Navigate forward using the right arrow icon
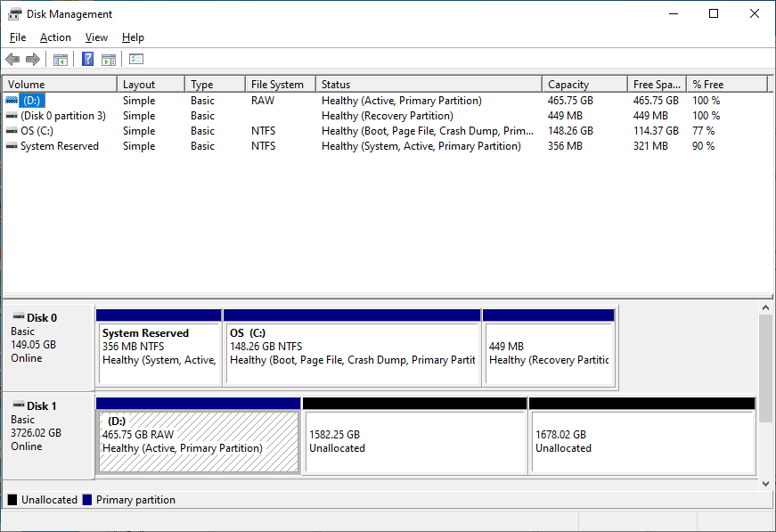Viewport: 776px width, 532px height. click(x=33, y=59)
